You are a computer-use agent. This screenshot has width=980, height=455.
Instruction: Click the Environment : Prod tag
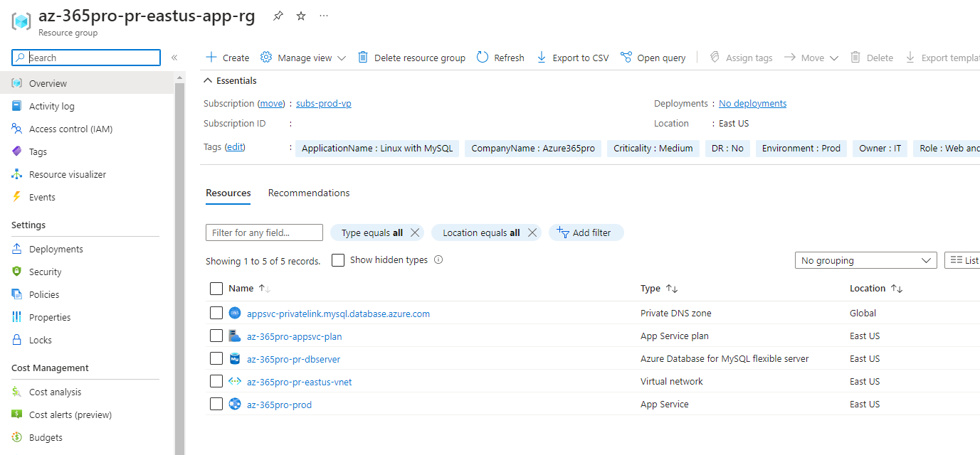point(801,149)
